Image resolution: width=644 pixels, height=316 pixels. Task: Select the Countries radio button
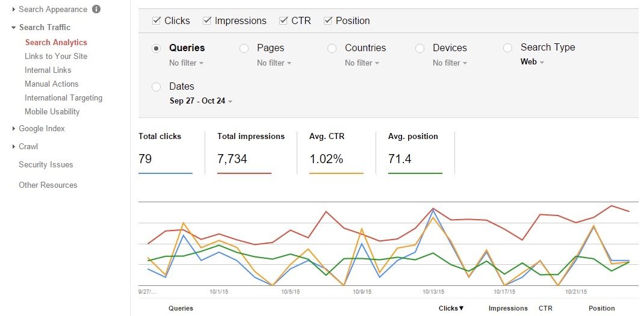332,49
